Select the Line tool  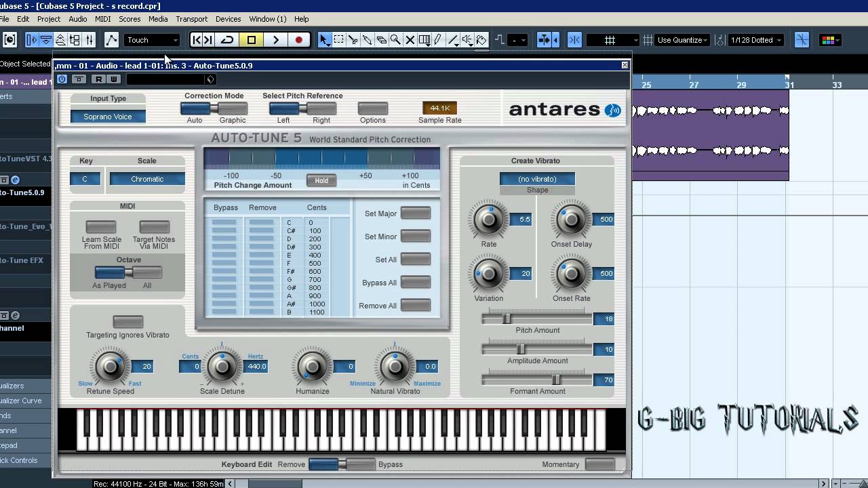tap(453, 40)
